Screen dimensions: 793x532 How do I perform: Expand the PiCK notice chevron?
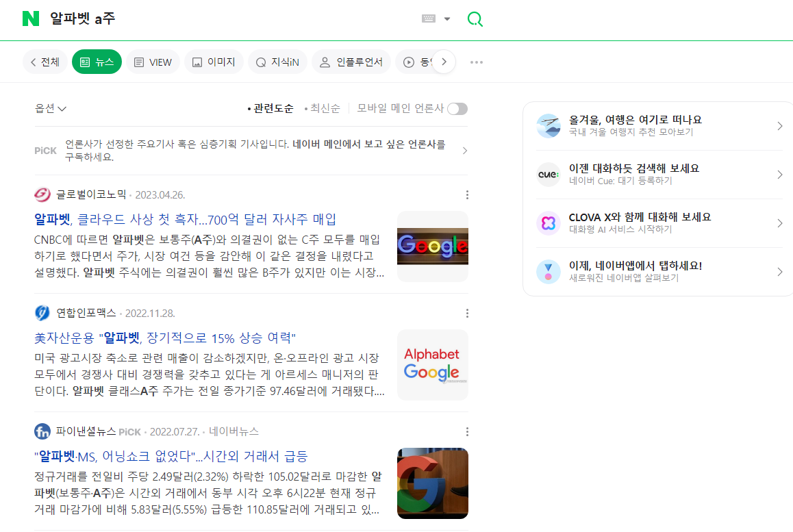coord(465,151)
